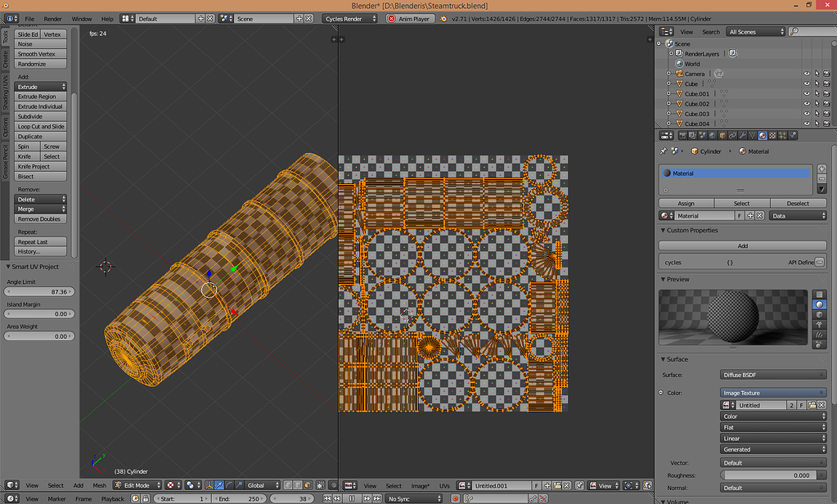Image resolution: width=837 pixels, height=504 pixels.
Task: Open the Object properties tab (orange cube)
Action: (722, 136)
